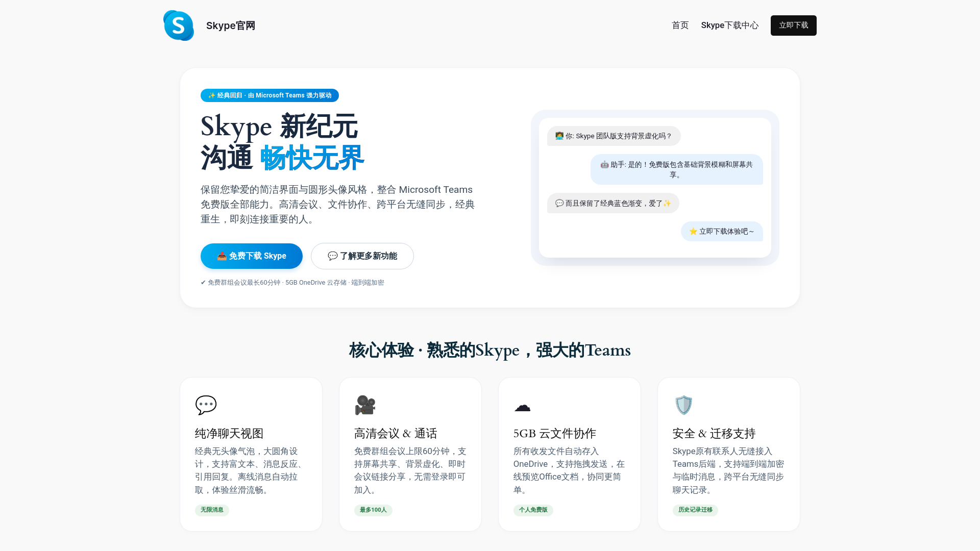The width and height of the screenshot is (980, 551).
Task: Click the footnote about 免费群组会议最长60分钟
Action: click(292, 283)
